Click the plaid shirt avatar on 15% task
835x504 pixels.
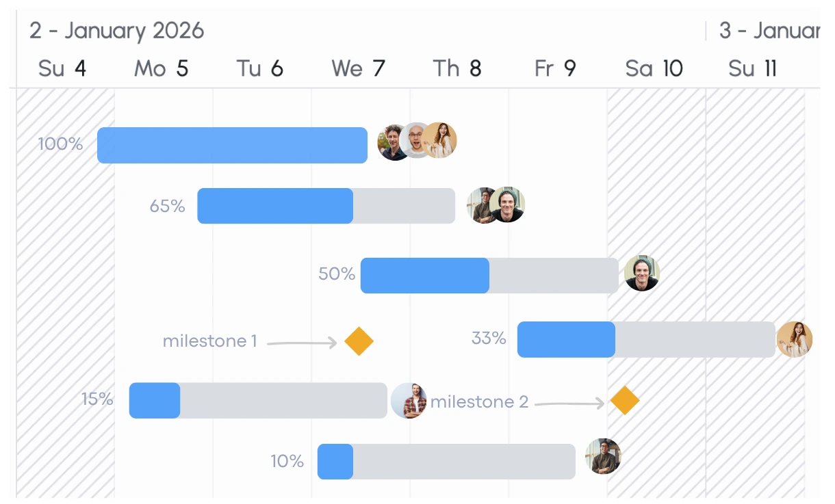point(409,401)
